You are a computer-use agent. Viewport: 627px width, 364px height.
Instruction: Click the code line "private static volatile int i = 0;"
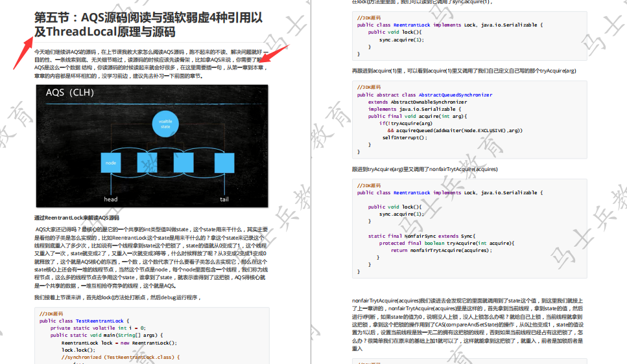point(97,328)
